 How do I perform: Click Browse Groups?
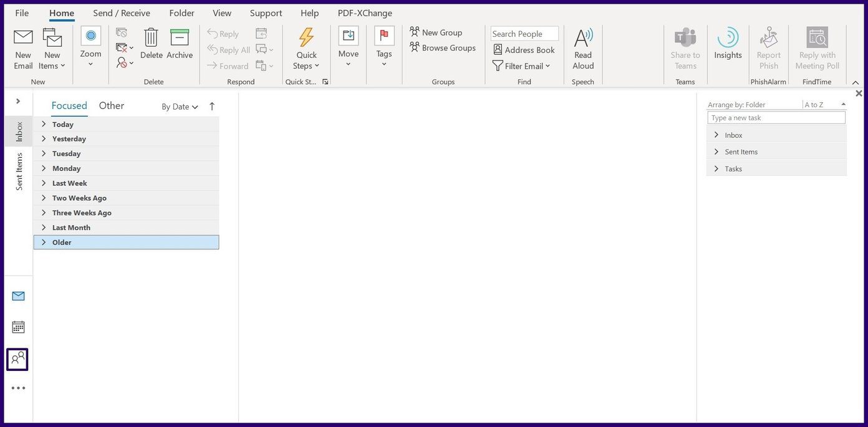443,48
